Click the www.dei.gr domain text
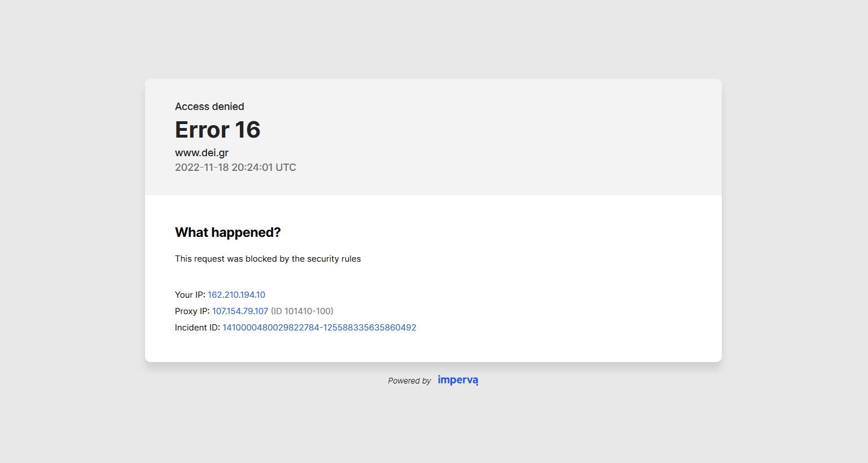This screenshot has height=463, width=868. point(201,153)
